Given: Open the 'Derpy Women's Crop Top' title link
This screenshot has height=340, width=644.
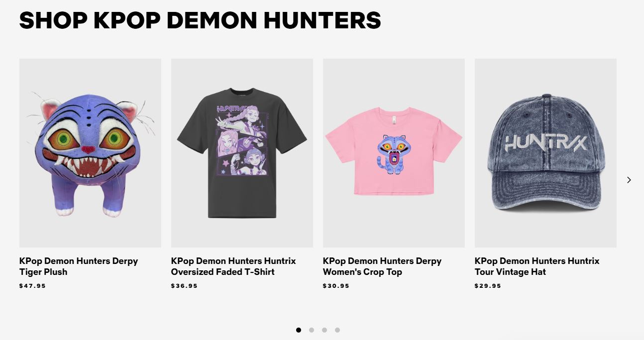Looking at the screenshot, I should pyautogui.click(x=382, y=266).
